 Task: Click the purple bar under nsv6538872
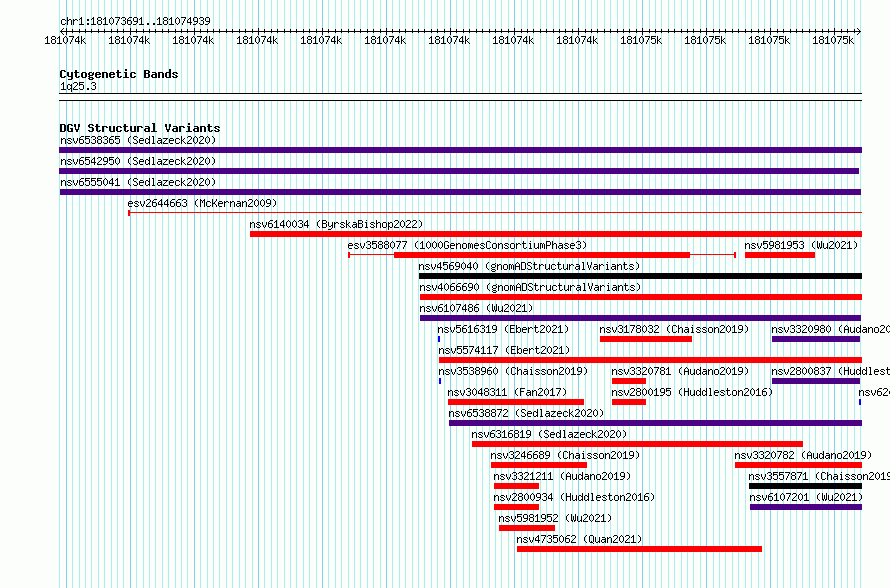[x=656, y=423]
